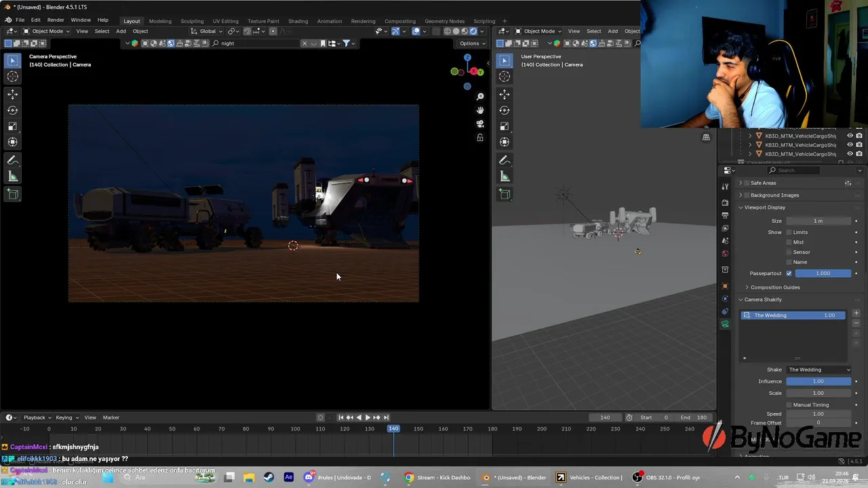This screenshot has height=488, width=868.
Task: Select the Add Cube tool in left viewport
Action: tap(12, 195)
